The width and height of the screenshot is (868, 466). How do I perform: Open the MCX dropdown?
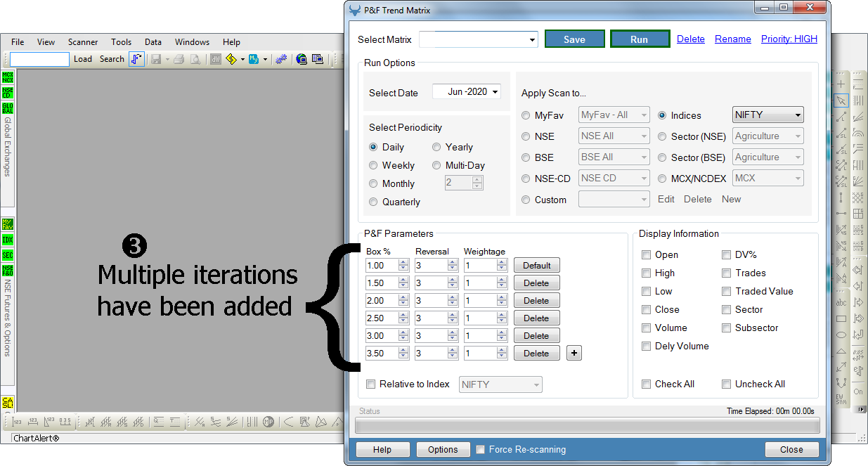(767, 179)
